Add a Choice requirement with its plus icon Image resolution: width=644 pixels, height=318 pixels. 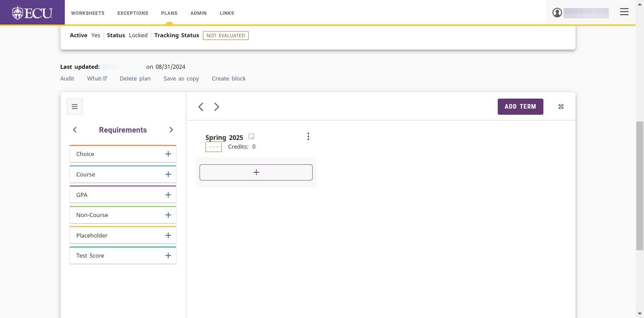[168, 154]
